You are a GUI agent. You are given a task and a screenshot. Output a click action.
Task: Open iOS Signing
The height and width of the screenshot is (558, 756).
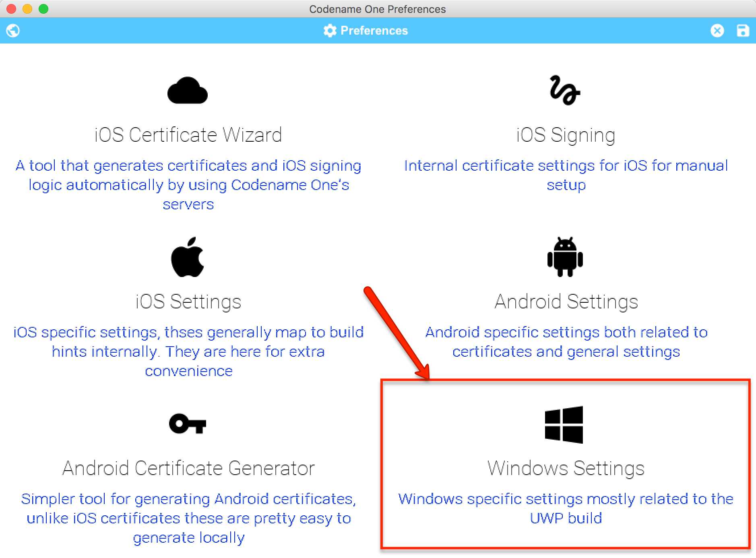pos(565,134)
